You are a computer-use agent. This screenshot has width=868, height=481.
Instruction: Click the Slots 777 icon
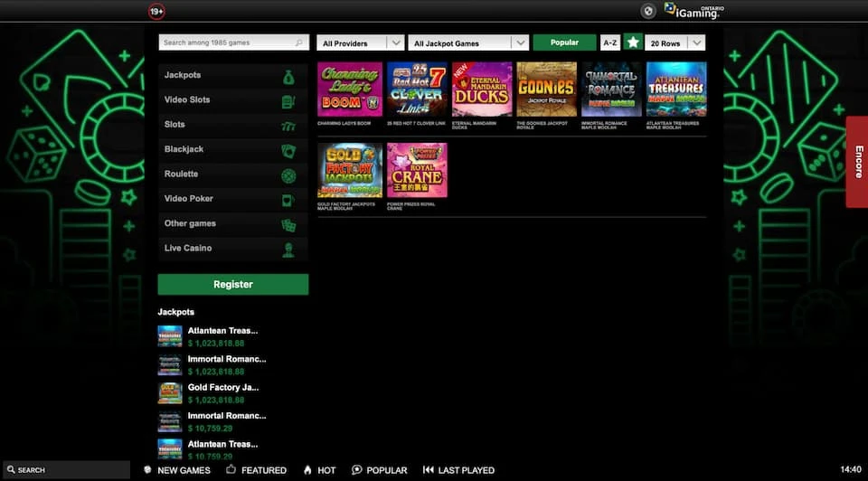pyautogui.click(x=288, y=127)
